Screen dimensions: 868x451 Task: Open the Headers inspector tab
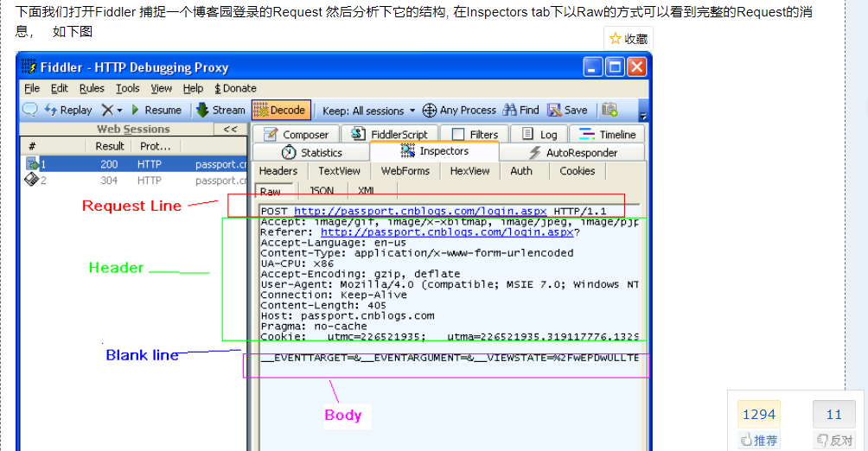278,171
